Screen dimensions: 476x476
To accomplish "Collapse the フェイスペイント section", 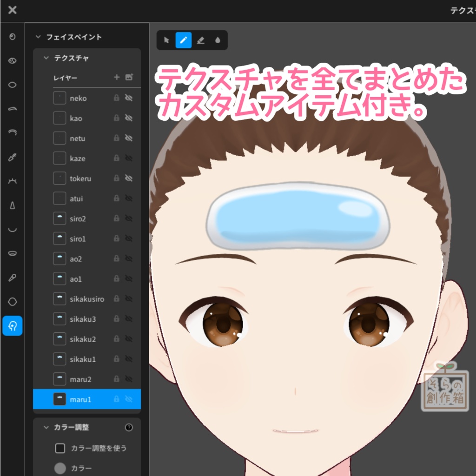I will (37, 37).
